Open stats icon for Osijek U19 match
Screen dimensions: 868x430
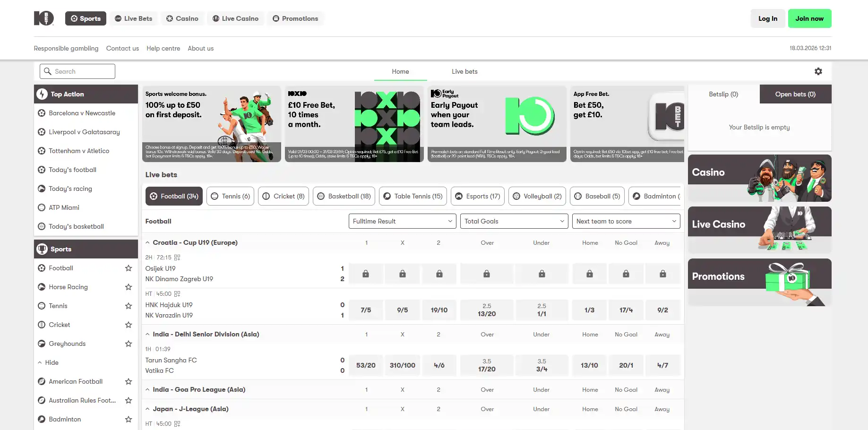tap(177, 258)
